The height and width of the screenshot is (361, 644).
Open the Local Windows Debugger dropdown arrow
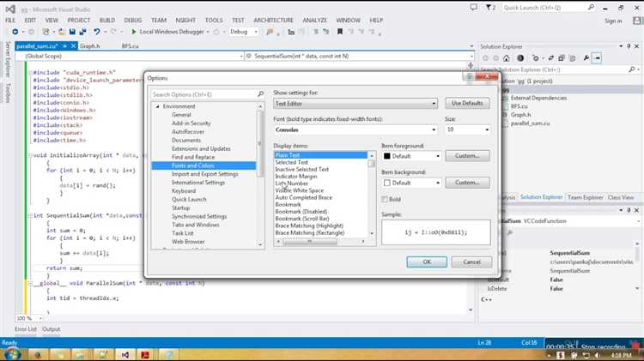[208, 32]
